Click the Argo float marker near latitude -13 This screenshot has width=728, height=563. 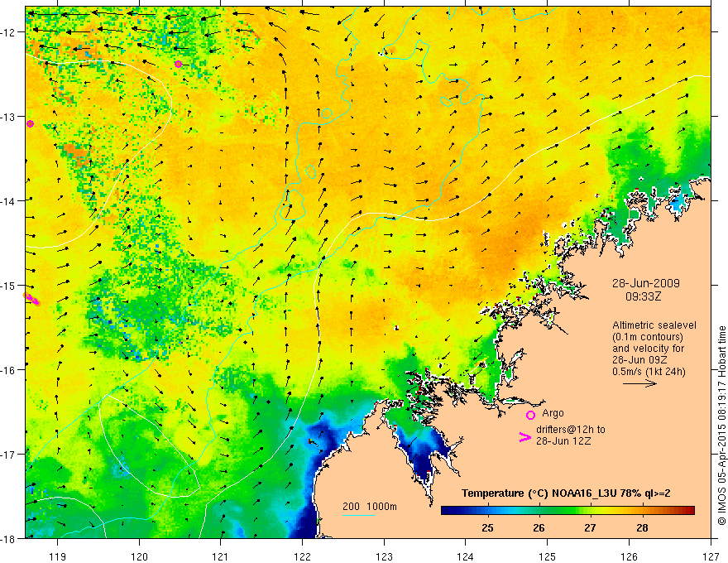click(30, 123)
